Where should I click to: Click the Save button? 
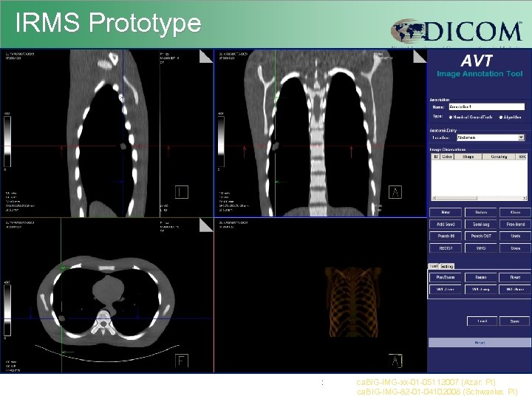tap(515, 321)
